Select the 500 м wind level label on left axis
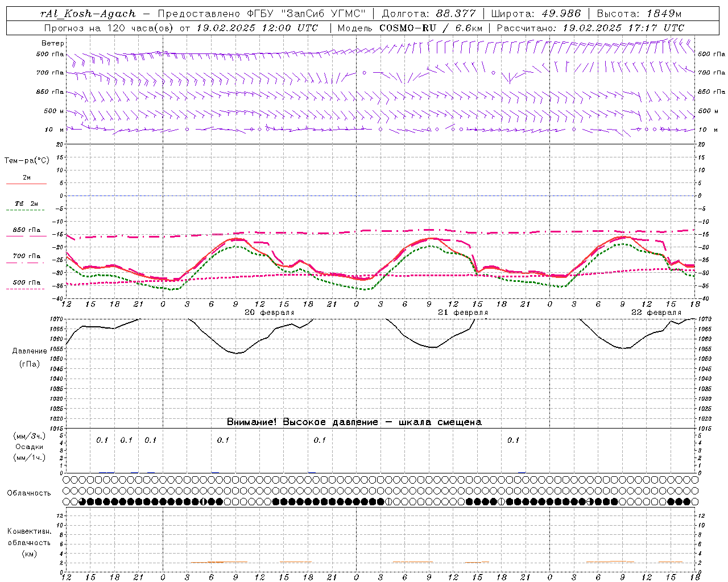Screen dimensions: 728x582 pyautogui.click(x=55, y=111)
